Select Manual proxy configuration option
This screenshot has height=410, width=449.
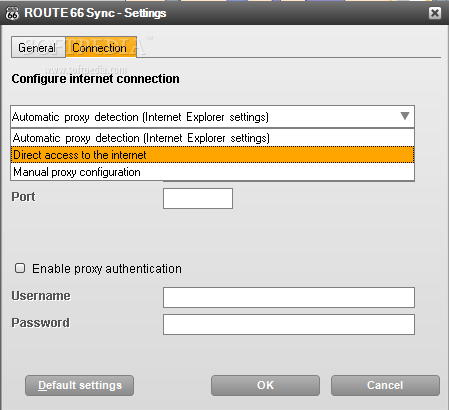coord(212,172)
